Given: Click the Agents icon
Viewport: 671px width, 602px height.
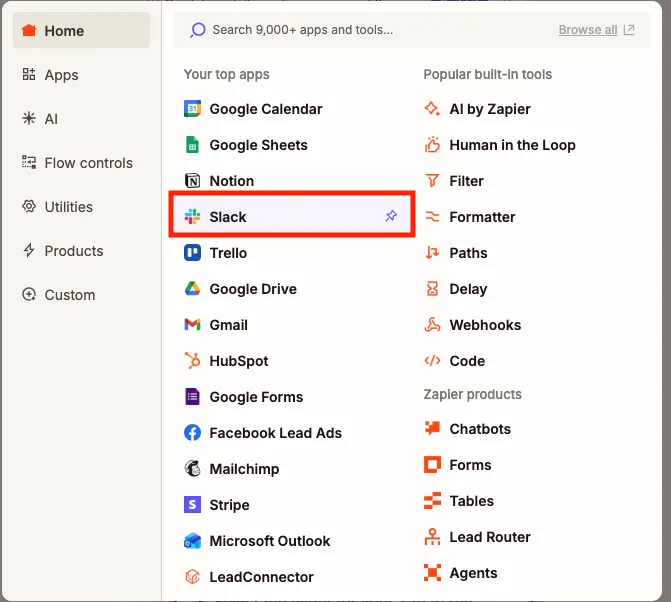Looking at the screenshot, I should pyautogui.click(x=432, y=572).
